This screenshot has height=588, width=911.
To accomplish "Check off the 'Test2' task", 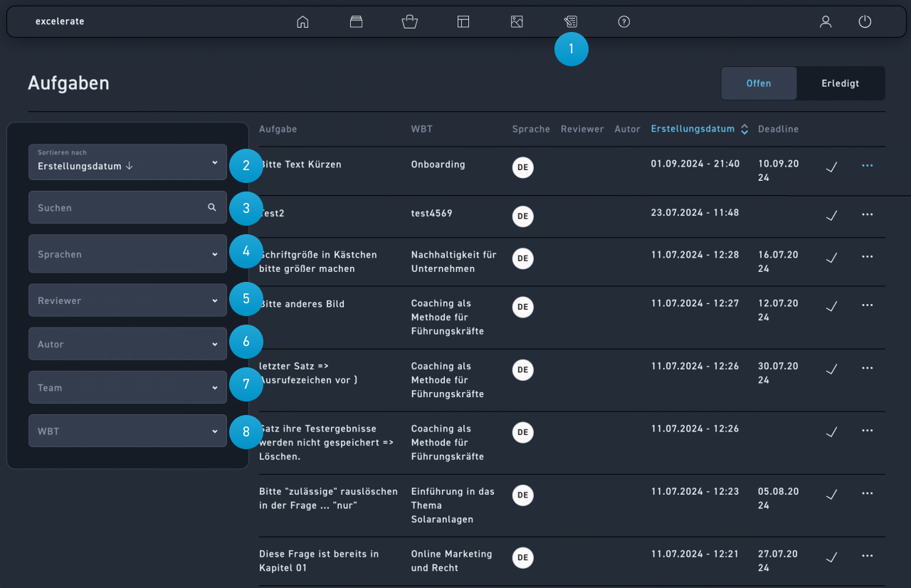I will tap(831, 215).
